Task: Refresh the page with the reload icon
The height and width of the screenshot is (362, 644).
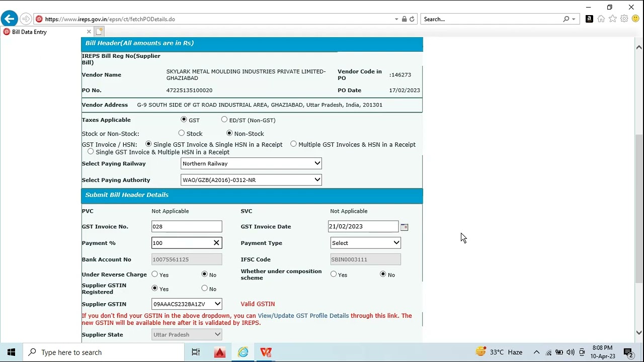Action: [x=412, y=19]
